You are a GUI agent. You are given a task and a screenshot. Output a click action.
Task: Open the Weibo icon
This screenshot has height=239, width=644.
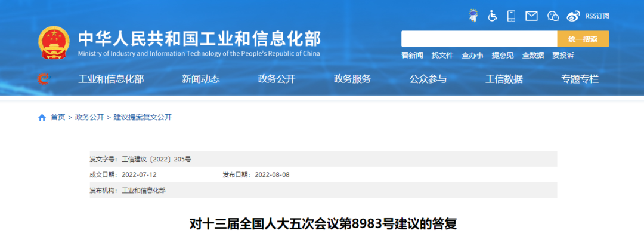573,16
